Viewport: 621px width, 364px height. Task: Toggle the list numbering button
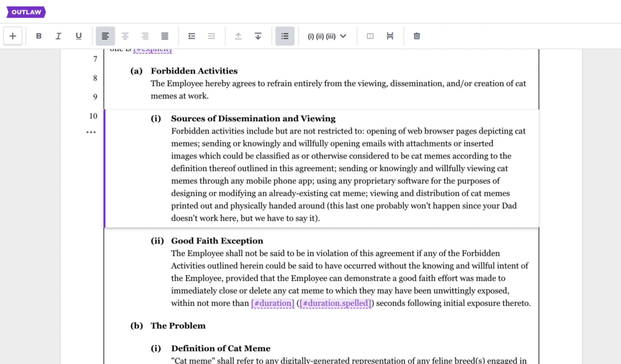tap(285, 36)
